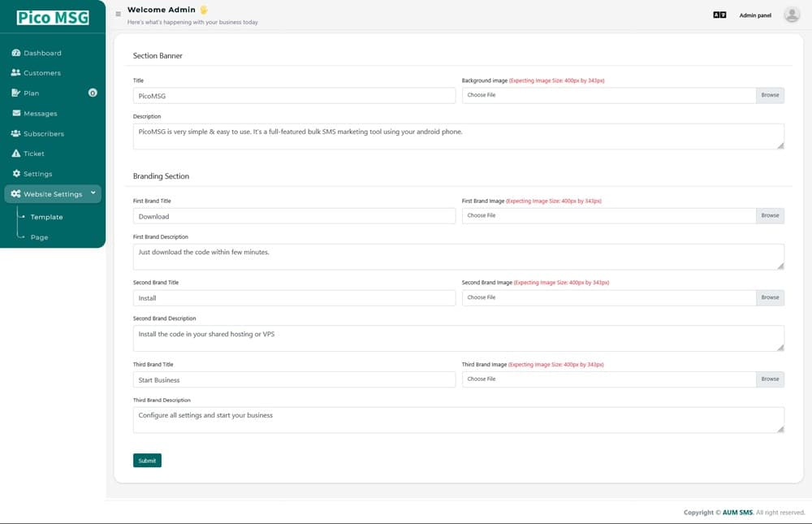Click the Third Brand Description textarea
Viewport: 812px width, 524px height.
458,419
